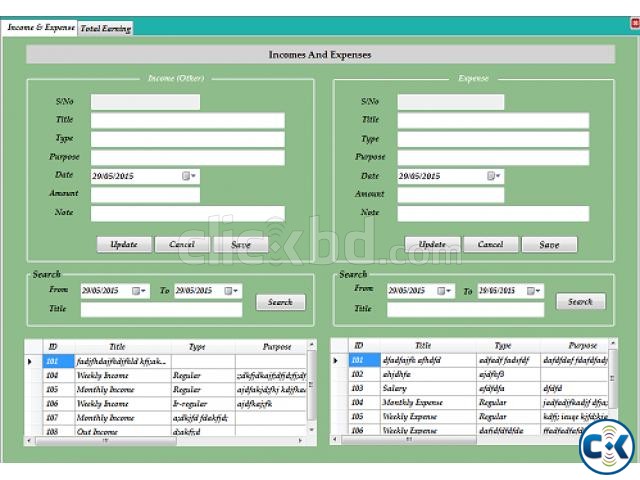Click Income table horizontal scrollbar
Viewport: 640px width, 480px height.
coord(160,440)
